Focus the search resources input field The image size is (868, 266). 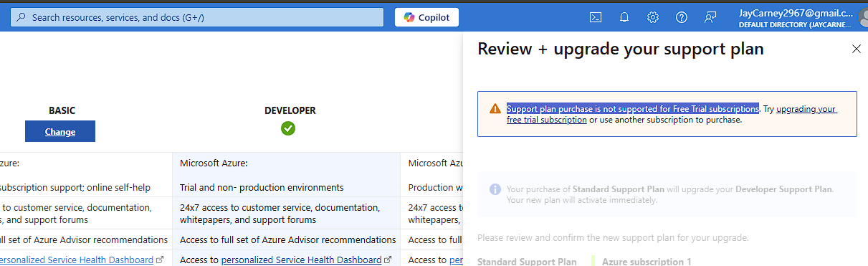(197, 17)
